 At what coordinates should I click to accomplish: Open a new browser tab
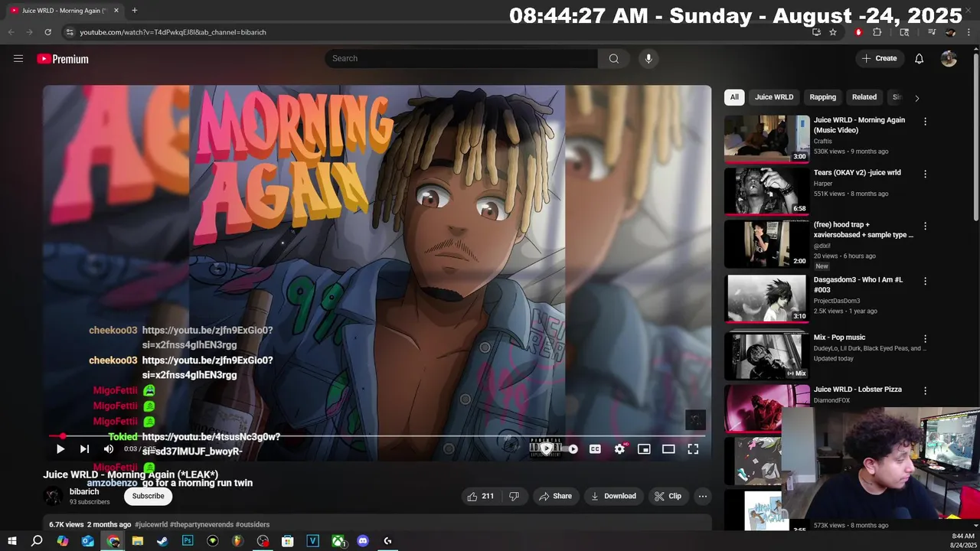click(134, 11)
